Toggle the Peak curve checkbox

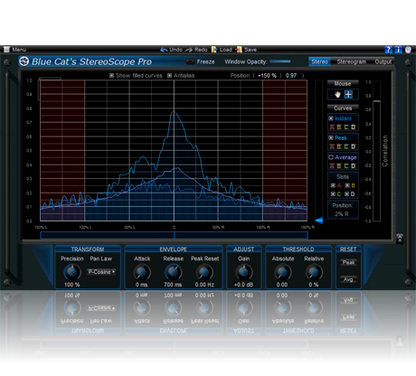pos(331,138)
